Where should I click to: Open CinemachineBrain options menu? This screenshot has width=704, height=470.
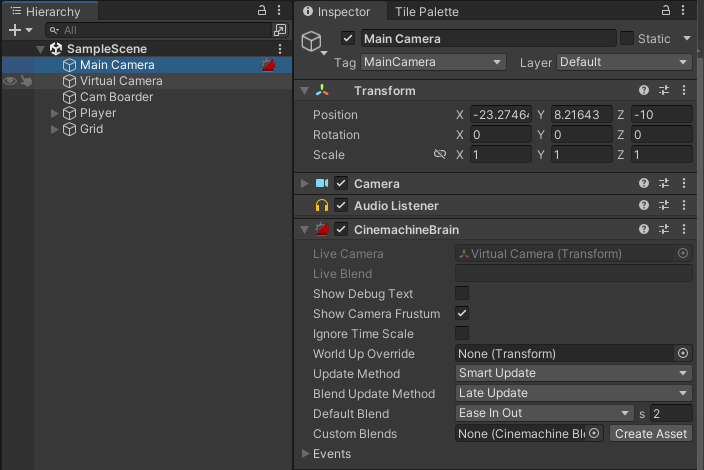684,229
